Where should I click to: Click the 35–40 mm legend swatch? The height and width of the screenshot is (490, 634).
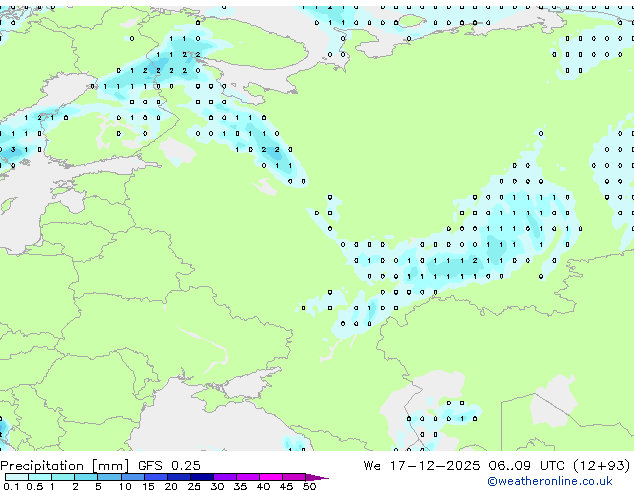click(248, 477)
